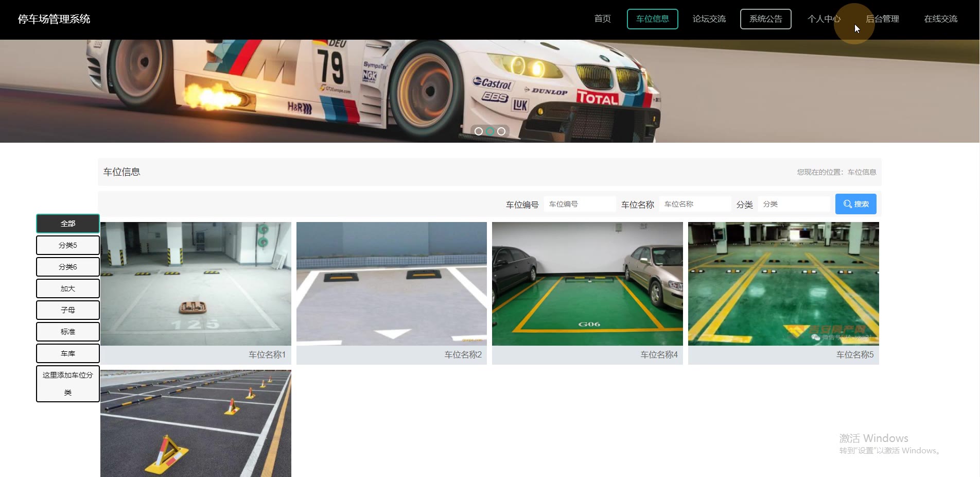
Task: Go to 论坛交流 forum page
Action: [x=709, y=19]
